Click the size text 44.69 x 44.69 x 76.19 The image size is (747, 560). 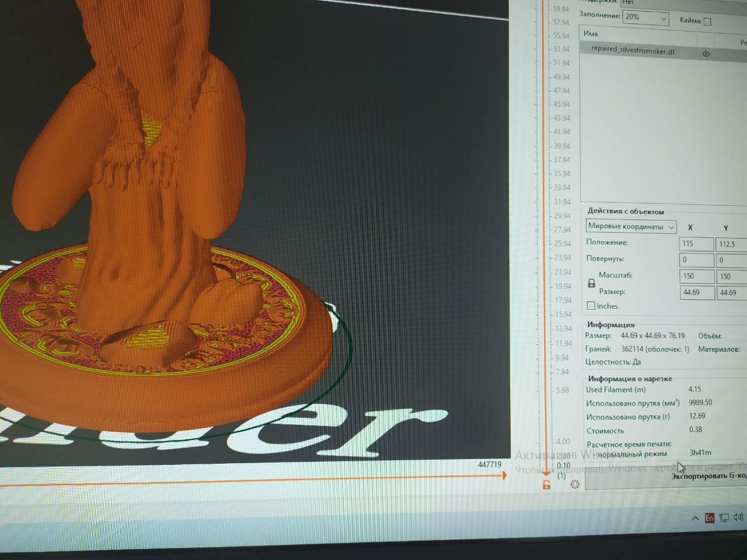coord(652,335)
